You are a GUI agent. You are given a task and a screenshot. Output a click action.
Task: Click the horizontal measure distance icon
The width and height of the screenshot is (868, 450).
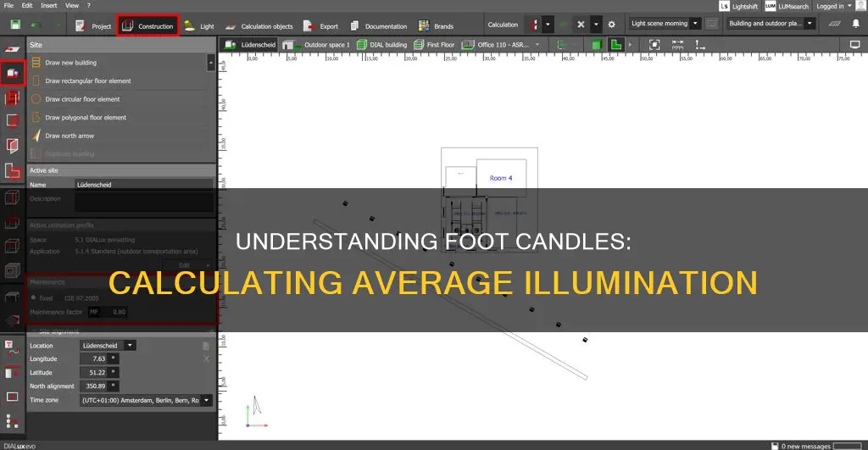(677, 45)
